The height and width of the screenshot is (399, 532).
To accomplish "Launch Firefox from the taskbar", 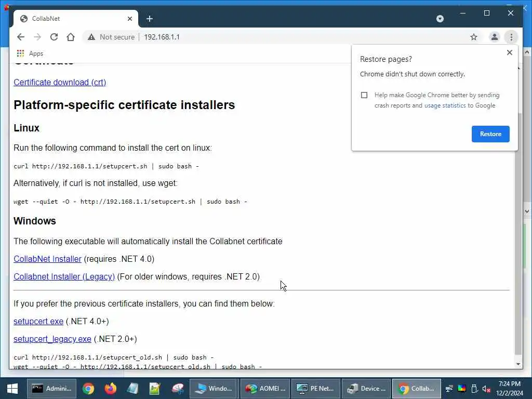I will pos(110,389).
